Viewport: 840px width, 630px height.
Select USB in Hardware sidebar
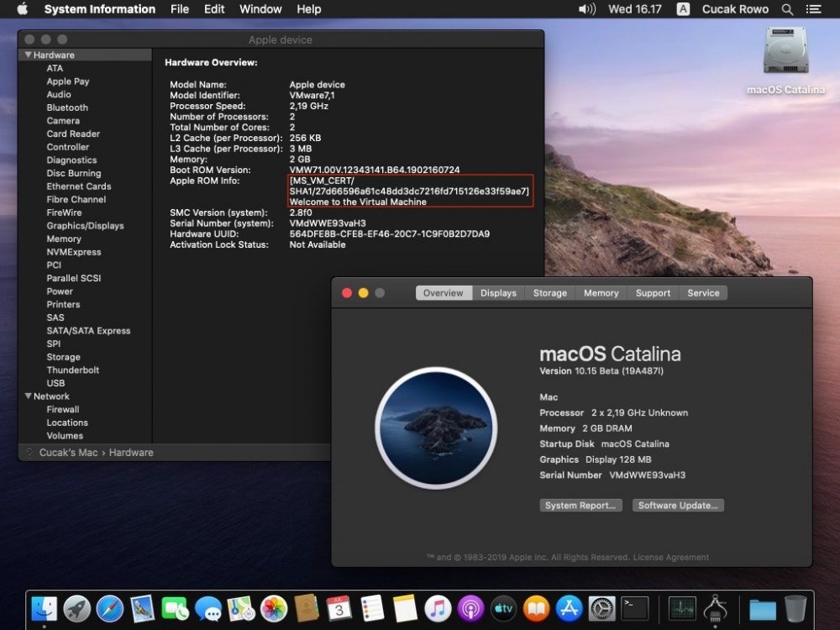(x=55, y=383)
